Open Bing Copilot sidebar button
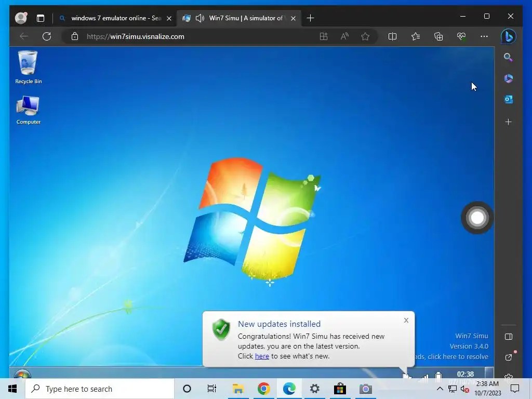The width and height of the screenshot is (532, 399). click(x=508, y=36)
